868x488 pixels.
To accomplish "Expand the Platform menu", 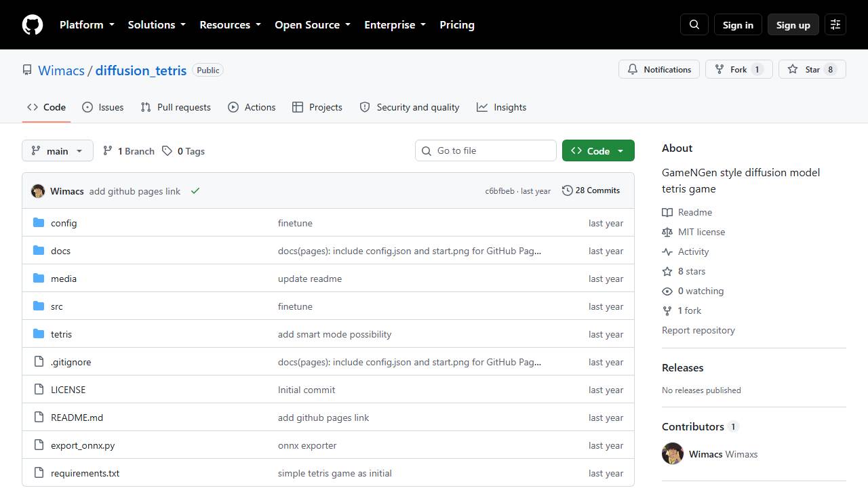I will pyautogui.click(x=87, y=24).
